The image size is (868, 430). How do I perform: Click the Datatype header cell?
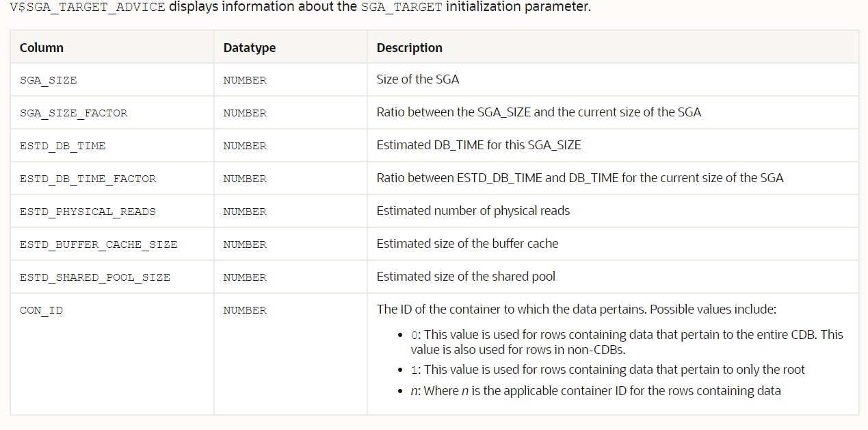(291, 47)
